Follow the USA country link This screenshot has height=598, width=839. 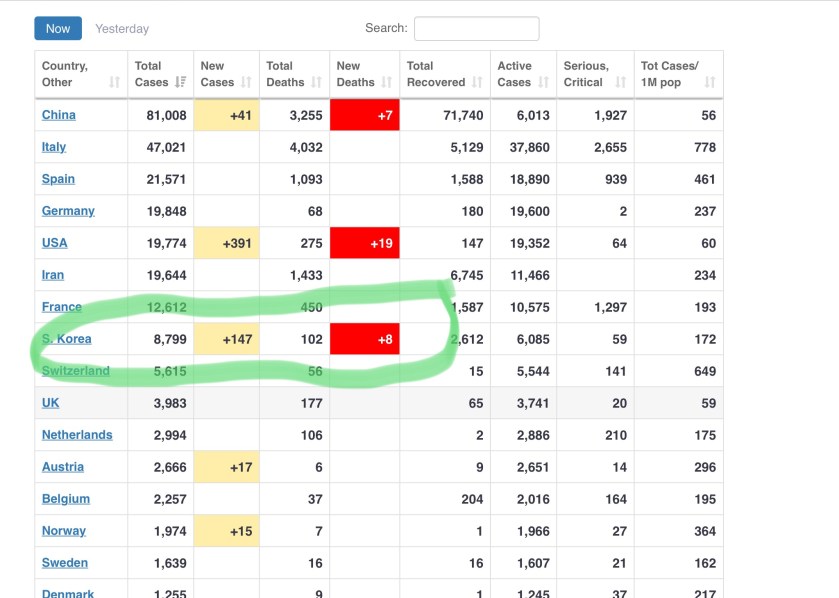coord(55,243)
